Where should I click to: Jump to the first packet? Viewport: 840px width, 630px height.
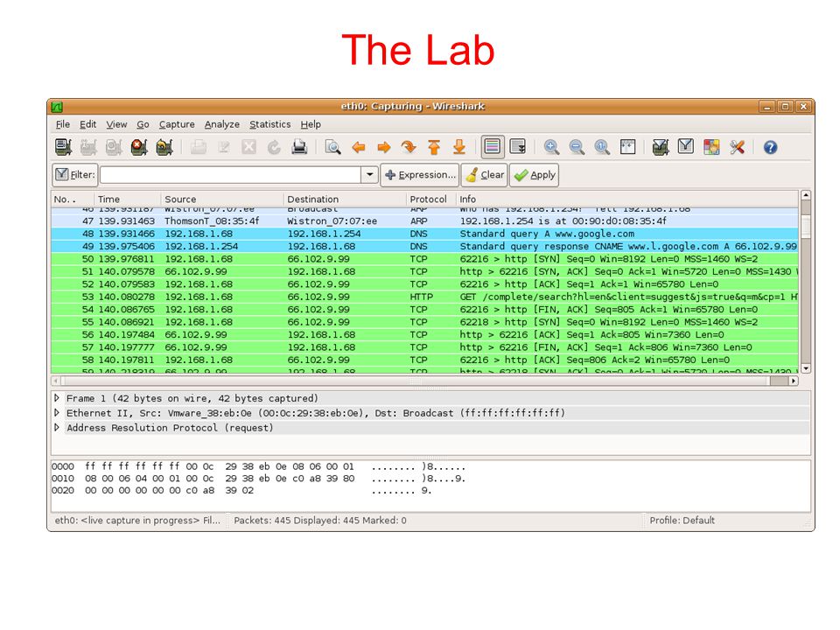click(434, 147)
